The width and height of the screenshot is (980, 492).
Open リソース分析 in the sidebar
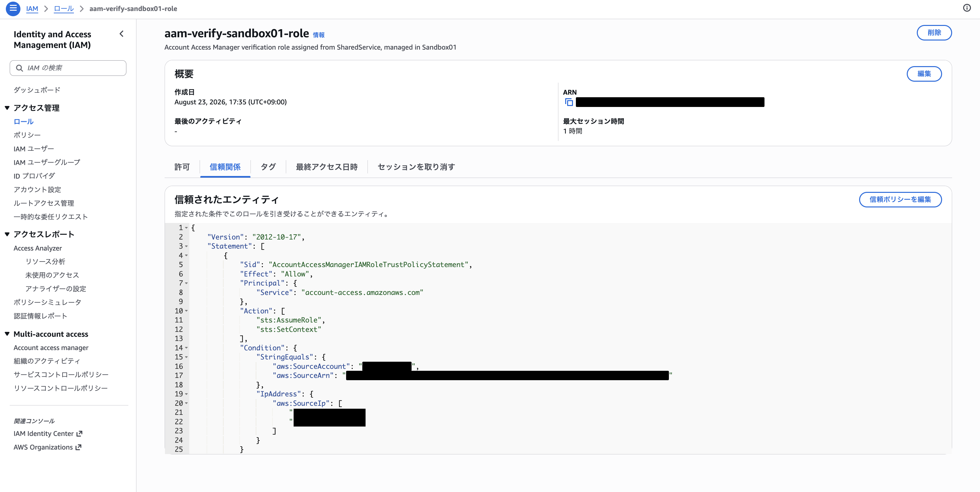[45, 262]
